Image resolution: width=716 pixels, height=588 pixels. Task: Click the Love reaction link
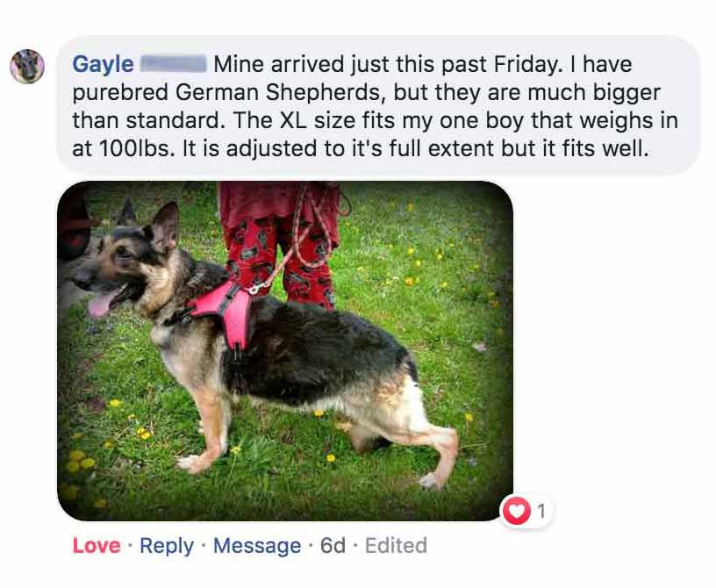coord(97,546)
